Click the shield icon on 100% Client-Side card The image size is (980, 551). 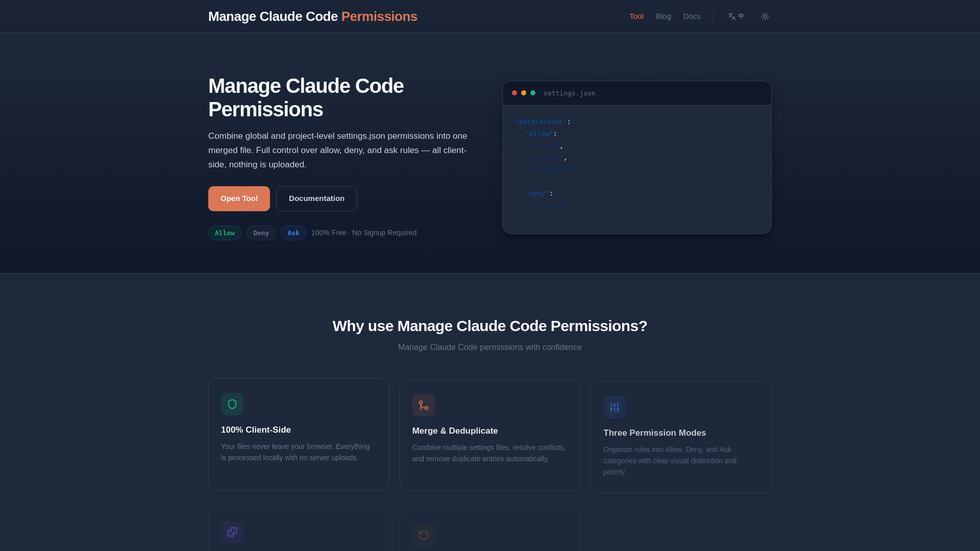[x=232, y=404]
